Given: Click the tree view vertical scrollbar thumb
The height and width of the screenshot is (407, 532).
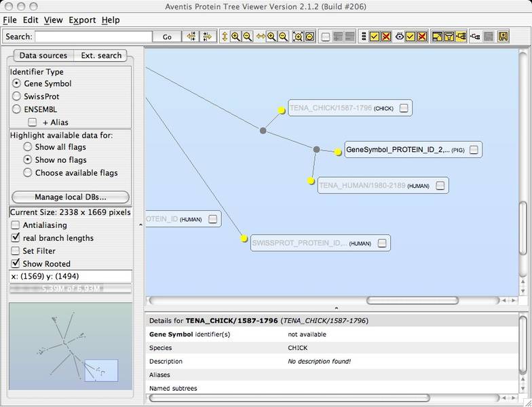Looking at the screenshot, I should point(522,228).
